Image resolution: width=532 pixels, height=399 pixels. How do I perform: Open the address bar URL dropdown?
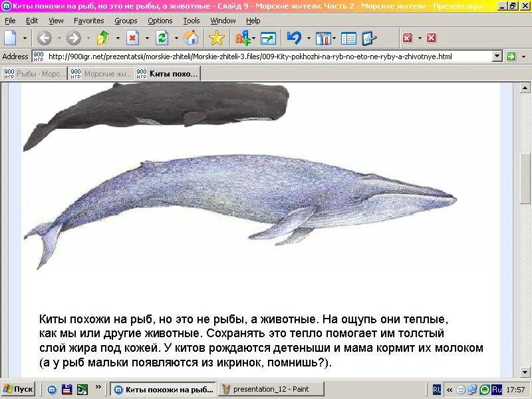click(495, 57)
